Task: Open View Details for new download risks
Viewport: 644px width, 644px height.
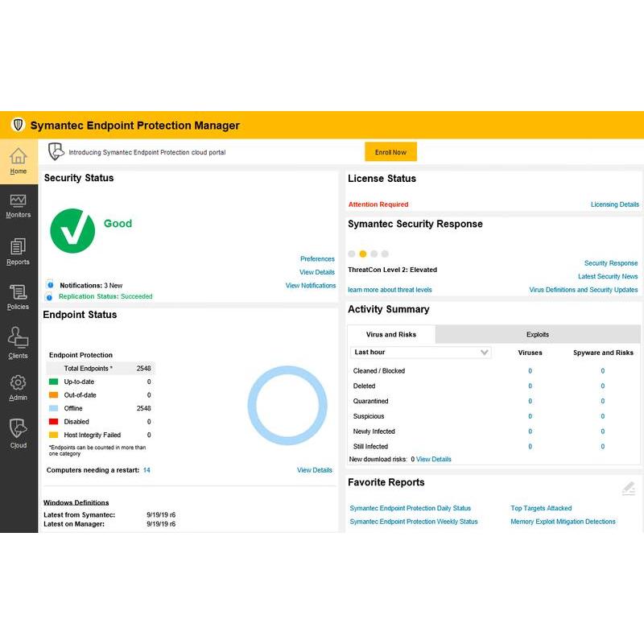Action: [x=433, y=459]
